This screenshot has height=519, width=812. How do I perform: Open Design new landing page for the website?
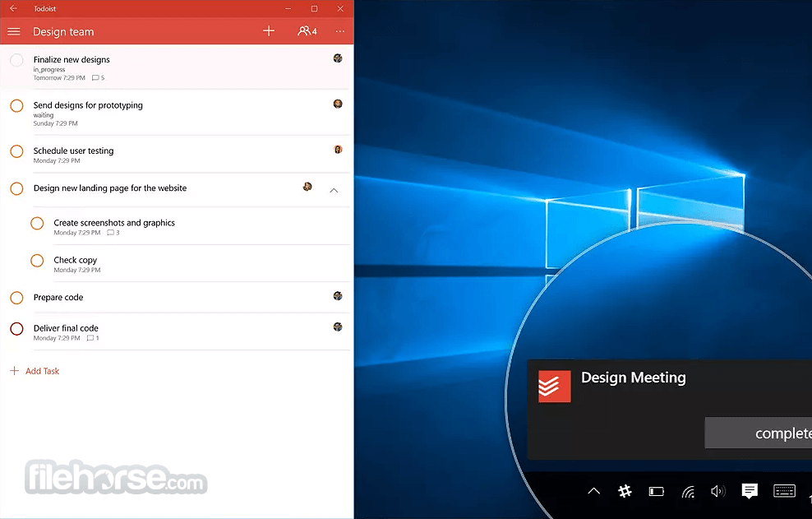click(110, 188)
